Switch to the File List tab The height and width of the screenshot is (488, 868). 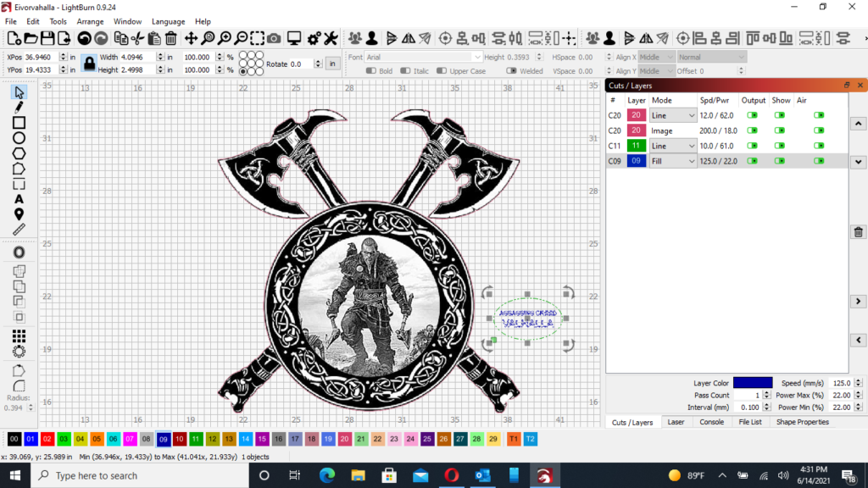(750, 422)
